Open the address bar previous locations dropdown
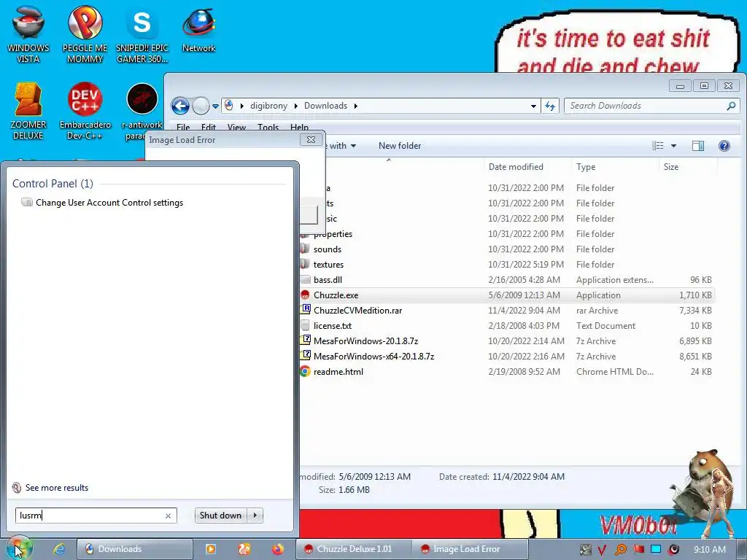This screenshot has height=560, width=747. (533, 106)
